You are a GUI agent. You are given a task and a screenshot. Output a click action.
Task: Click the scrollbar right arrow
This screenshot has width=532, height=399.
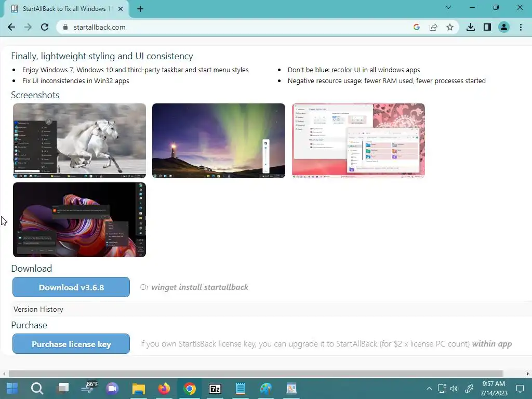click(528, 374)
